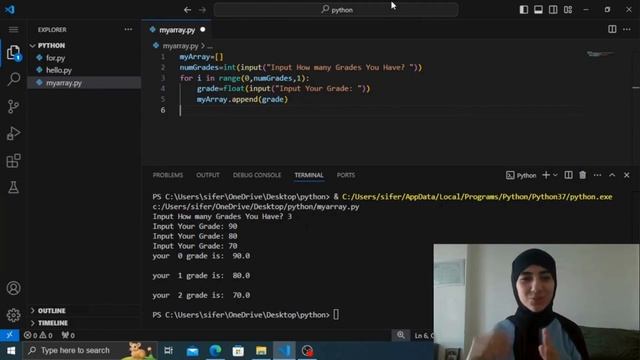Viewport: 640px width, 360px height.
Task: Expand the Outline section
Action: pyautogui.click(x=51, y=311)
